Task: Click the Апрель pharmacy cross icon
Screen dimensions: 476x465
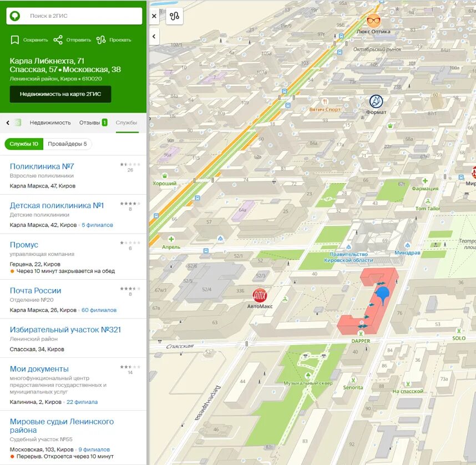Action: tap(171, 239)
